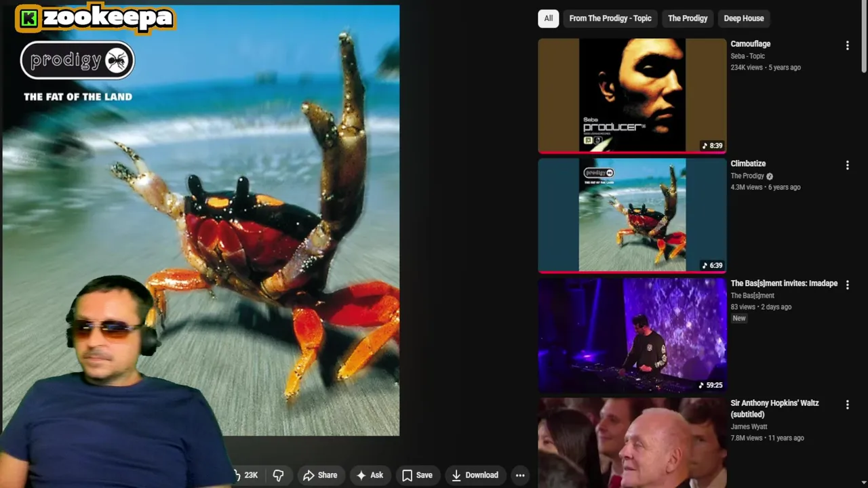Image resolution: width=868 pixels, height=488 pixels.
Task: Download the video
Action: (x=475, y=475)
